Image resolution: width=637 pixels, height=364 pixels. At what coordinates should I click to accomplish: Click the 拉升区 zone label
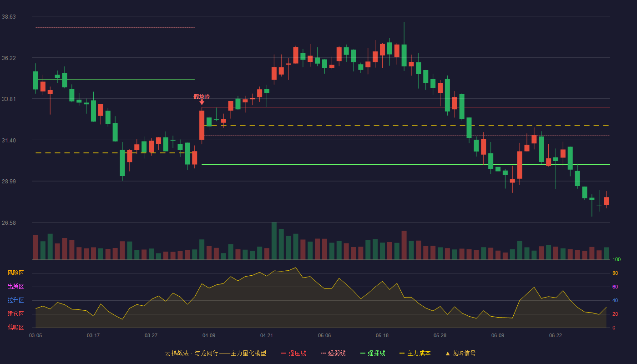click(x=15, y=300)
